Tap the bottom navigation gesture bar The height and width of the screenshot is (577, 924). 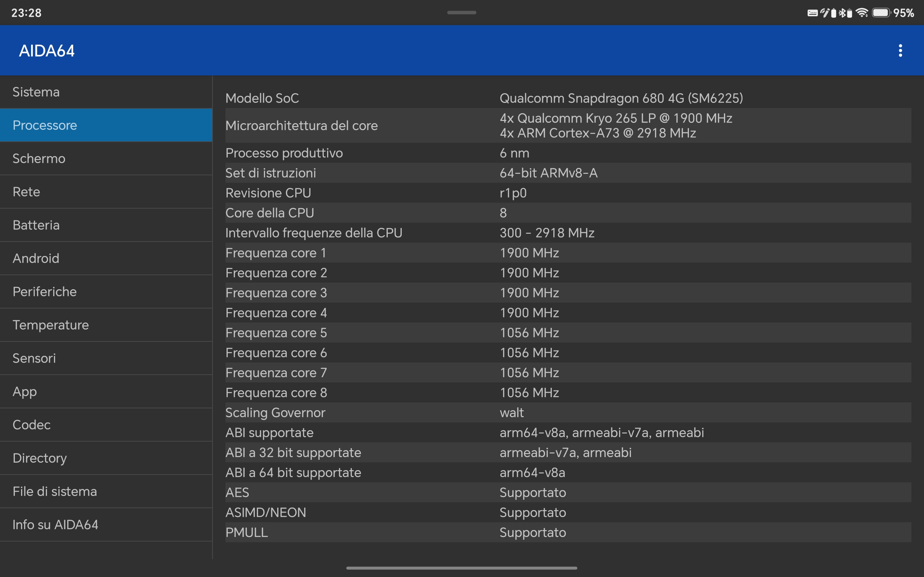pos(461,568)
